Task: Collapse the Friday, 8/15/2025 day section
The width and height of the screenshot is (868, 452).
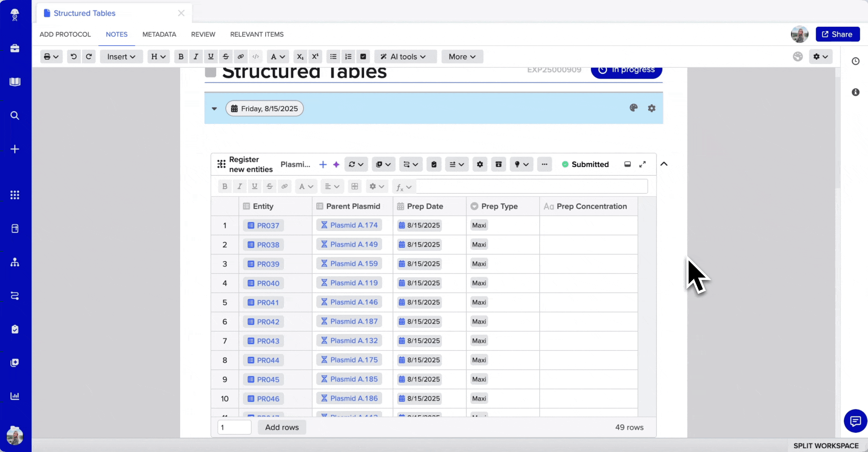Action: 214,108
